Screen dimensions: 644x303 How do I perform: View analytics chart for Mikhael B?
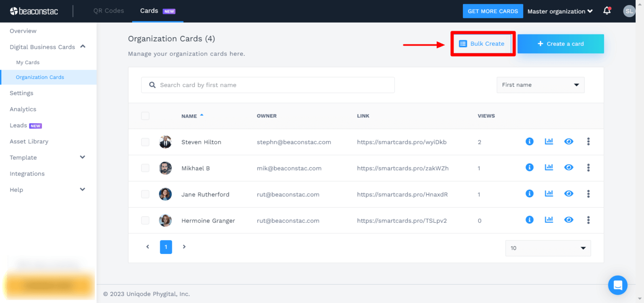549,167
